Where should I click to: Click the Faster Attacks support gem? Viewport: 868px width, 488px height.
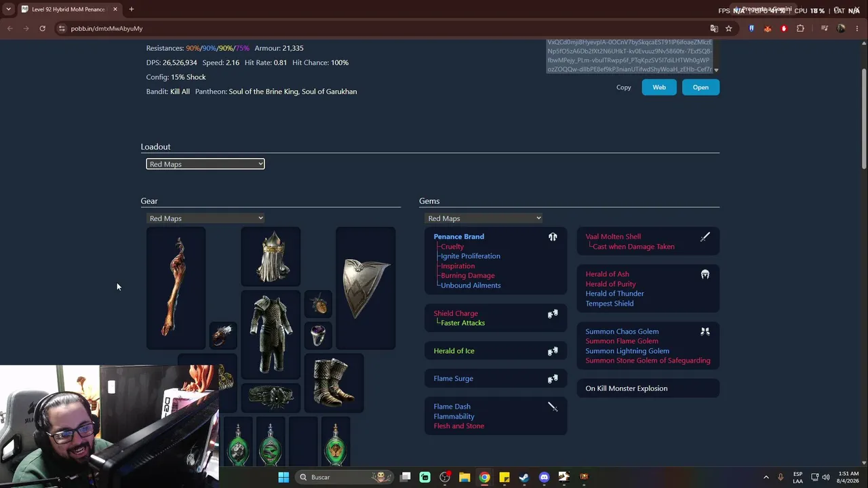463,323
